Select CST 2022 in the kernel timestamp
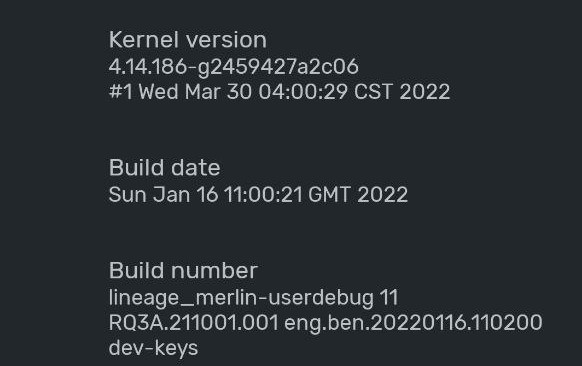Viewport: 582px width, 366px height. tap(402, 92)
